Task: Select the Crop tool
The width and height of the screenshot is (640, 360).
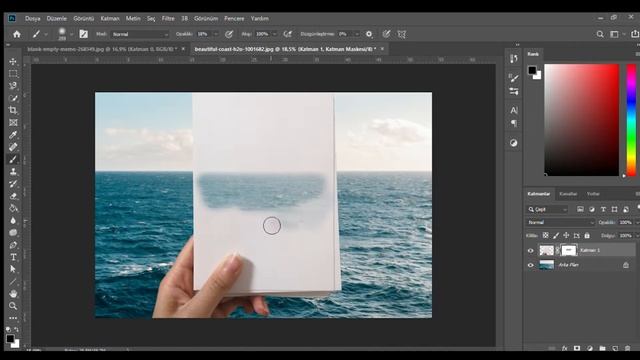Action: coord(13,110)
